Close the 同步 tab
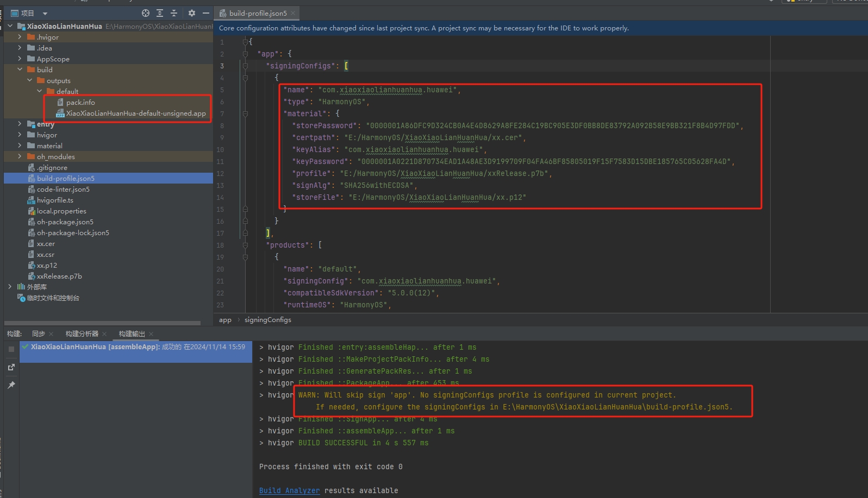Image resolution: width=868 pixels, height=498 pixels. pos(51,334)
